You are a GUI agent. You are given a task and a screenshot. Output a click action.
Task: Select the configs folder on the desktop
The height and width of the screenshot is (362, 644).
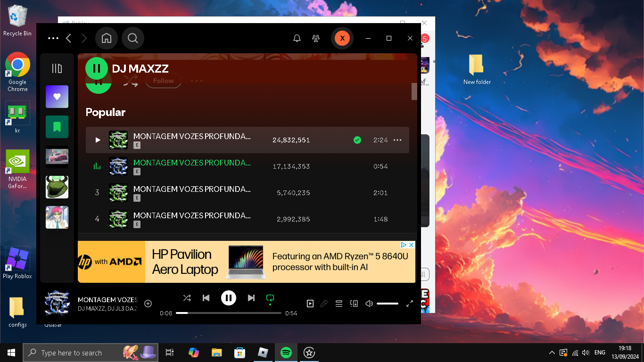coord(17,312)
